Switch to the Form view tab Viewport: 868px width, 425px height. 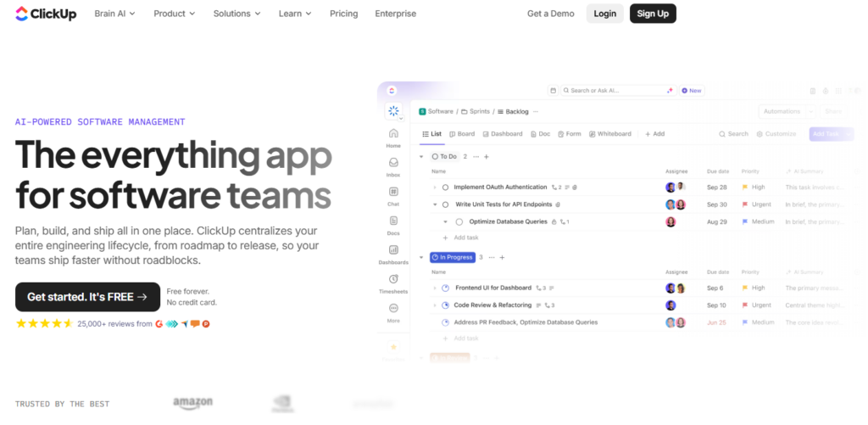(569, 134)
